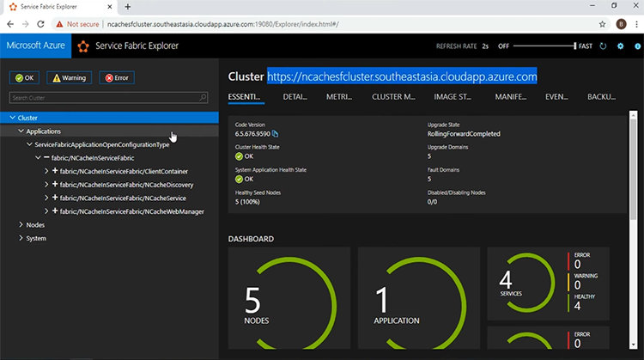Go forward in the browser
The height and width of the screenshot is (360, 644).
tap(26, 24)
